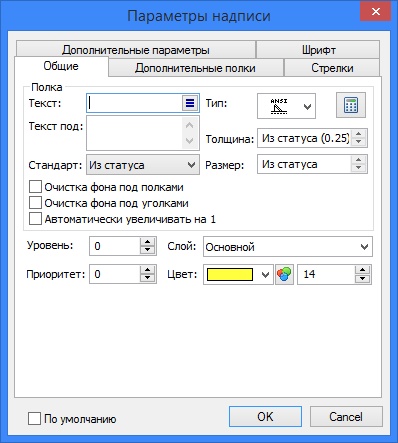Toggle Автоматически увеличивать на 1 checkbox

tap(35, 219)
